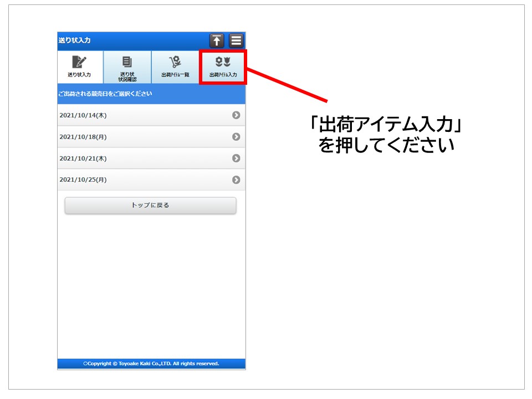Select the 2021/10/18(月) auction date text
The image size is (532, 399).
(x=83, y=137)
